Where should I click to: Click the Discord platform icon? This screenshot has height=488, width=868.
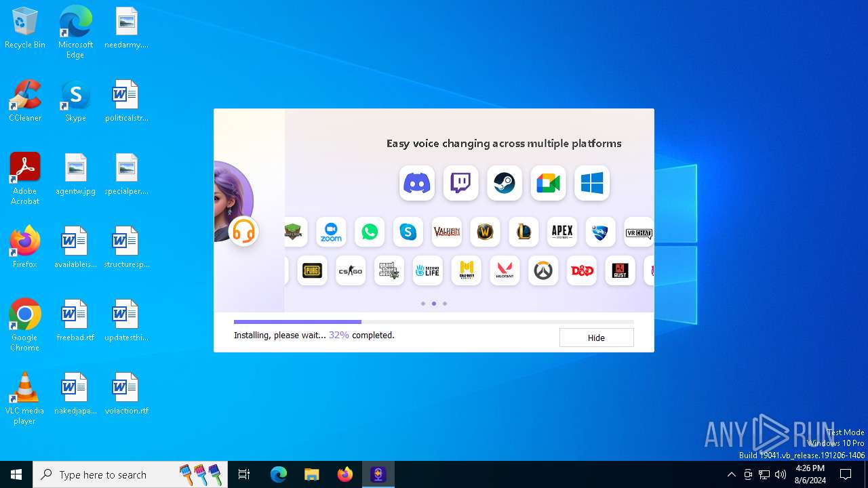(x=417, y=183)
